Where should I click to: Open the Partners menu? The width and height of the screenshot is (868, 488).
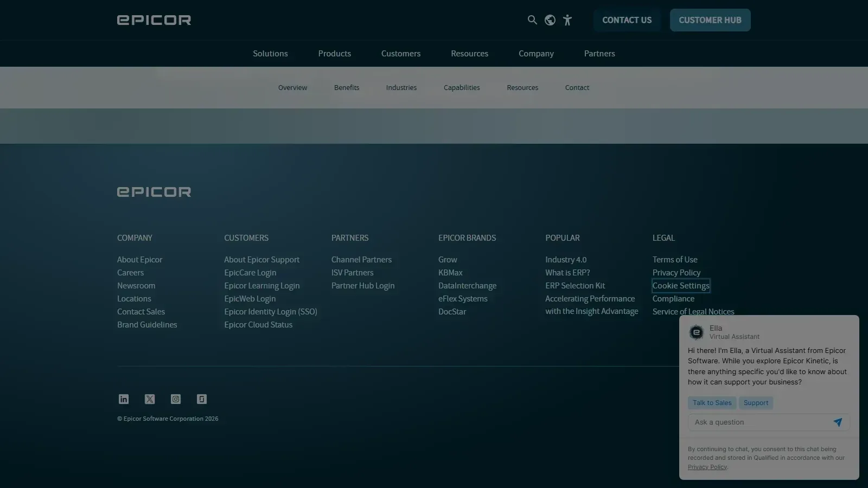(599, 54)
